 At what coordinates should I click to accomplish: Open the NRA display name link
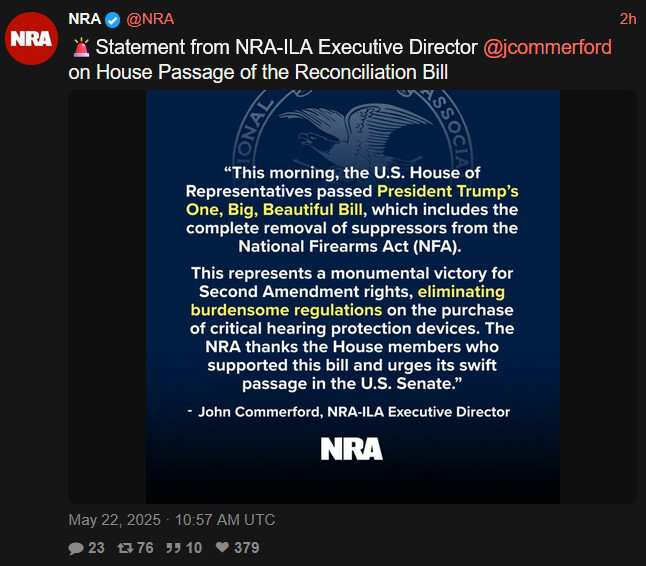coord(85,19)
